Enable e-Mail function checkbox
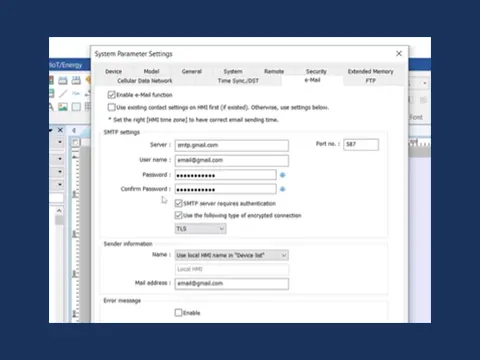Viewport: 480px width, 360px height. 112,95
